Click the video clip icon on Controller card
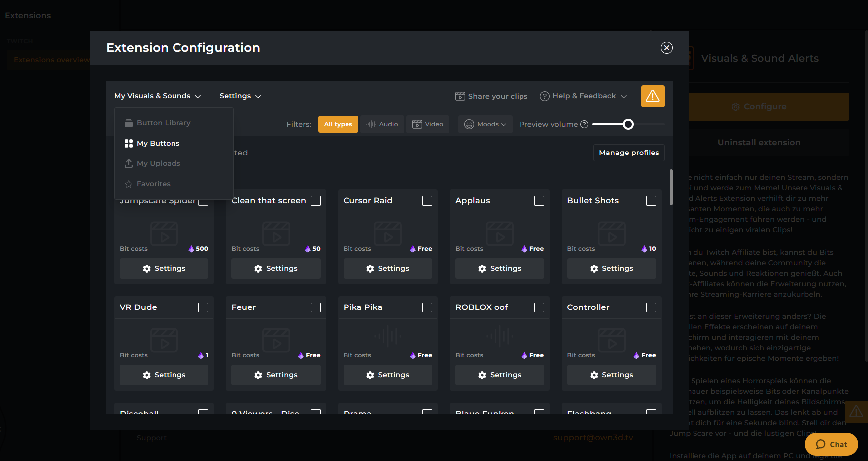Screen dimensions: 868x461 612,340
